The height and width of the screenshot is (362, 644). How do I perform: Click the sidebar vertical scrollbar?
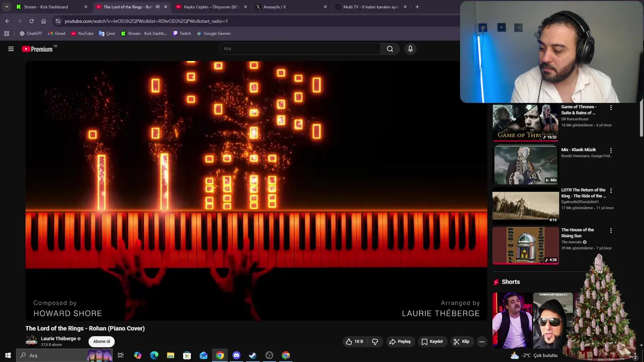[x=641, y=118]
